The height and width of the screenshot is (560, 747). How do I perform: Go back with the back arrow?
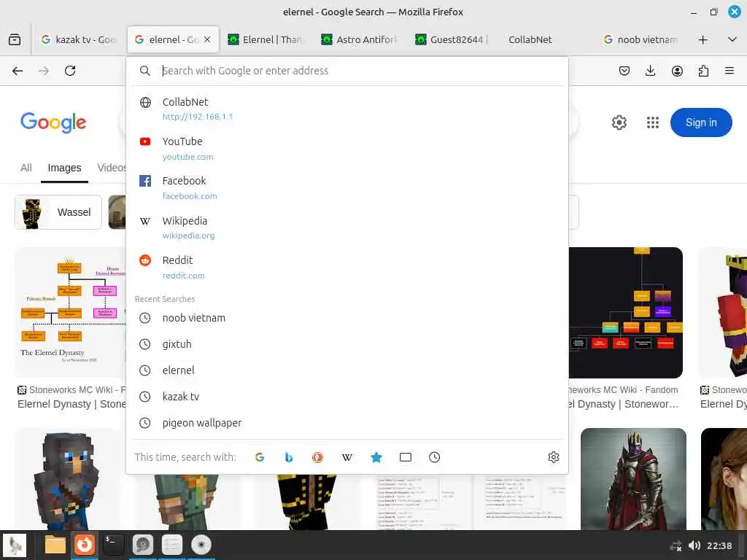[x=18, y=71]
